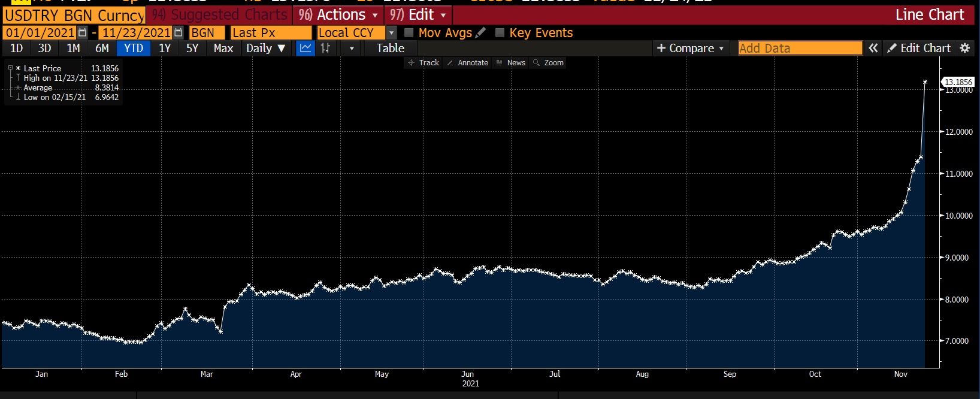Image resolution: width=980 pixels, height=399 pixels.
Task: Open the end date calendar picker
Action: pos(178,33)
